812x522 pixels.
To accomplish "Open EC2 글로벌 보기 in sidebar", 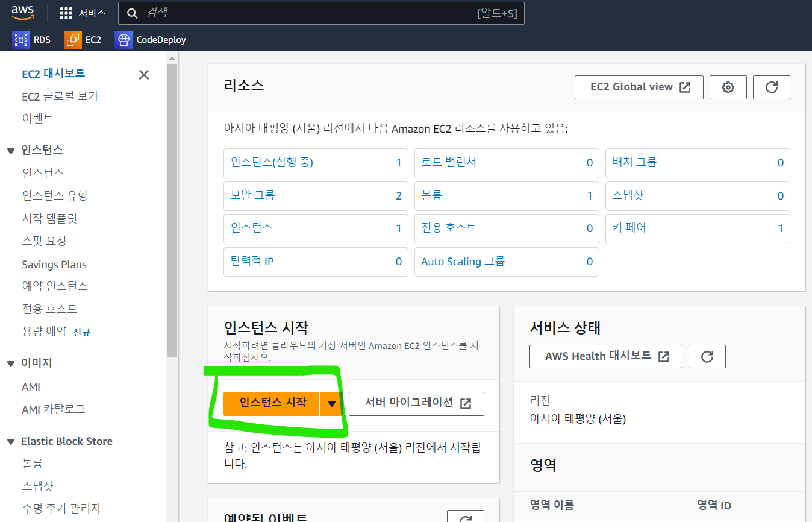I will pyautogui.click(x=60, y=96).
